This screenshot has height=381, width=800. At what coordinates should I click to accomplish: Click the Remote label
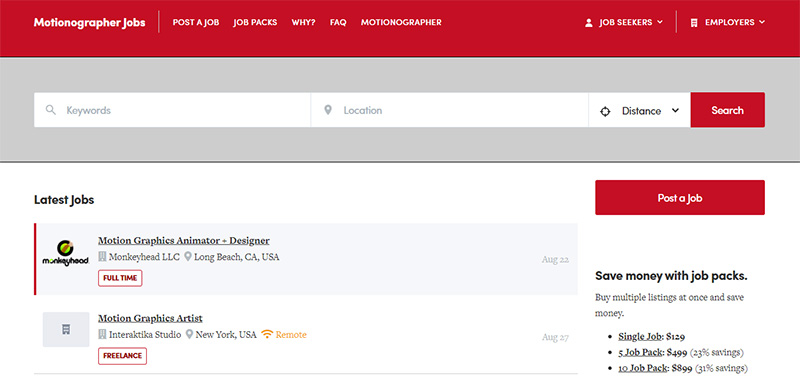(291, 335)
